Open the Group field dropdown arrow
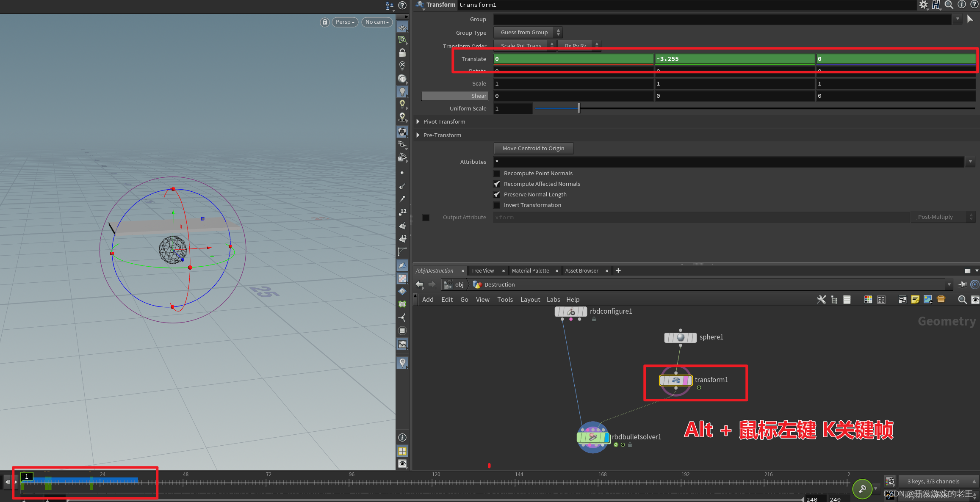980x502 pixels. (958, 19)
